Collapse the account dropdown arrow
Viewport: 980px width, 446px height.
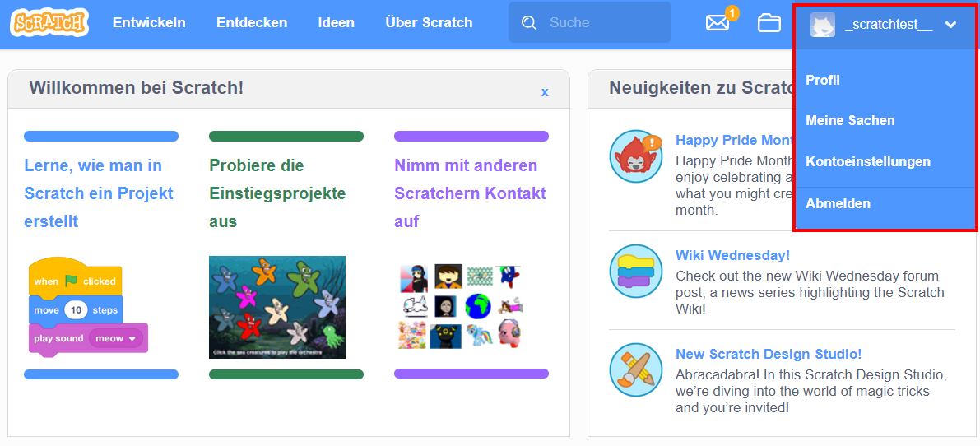click(x=951, y=25)
